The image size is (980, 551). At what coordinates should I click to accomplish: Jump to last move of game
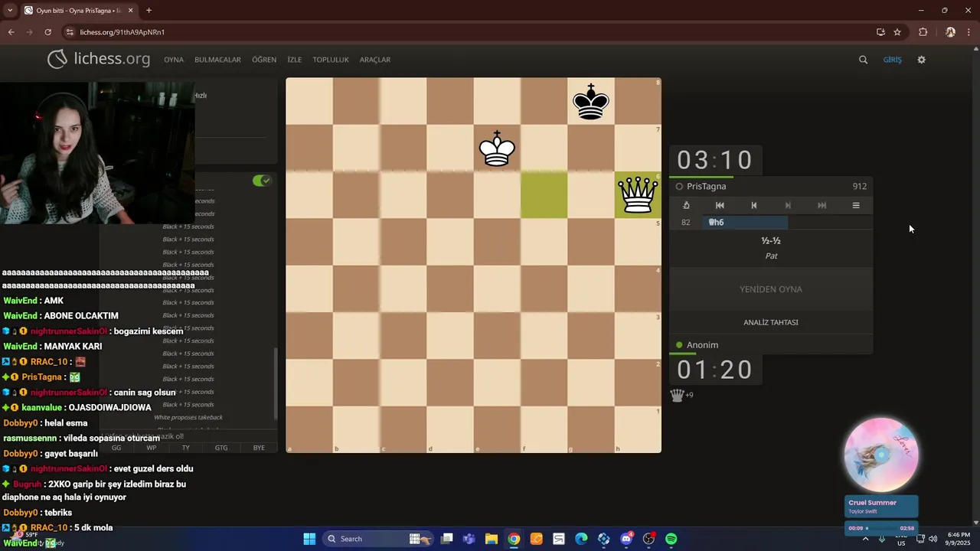click(x=822, y=205)
